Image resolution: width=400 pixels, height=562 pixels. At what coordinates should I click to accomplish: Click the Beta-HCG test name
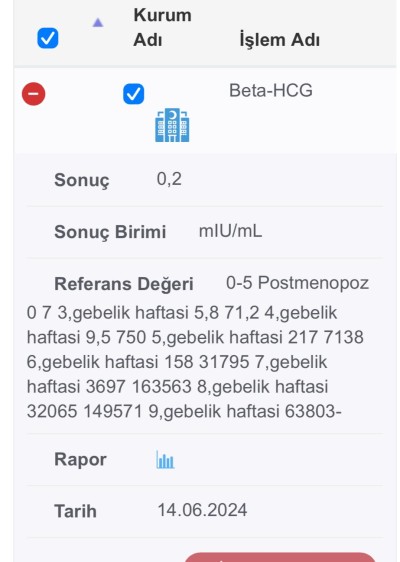tap(271, 90)
